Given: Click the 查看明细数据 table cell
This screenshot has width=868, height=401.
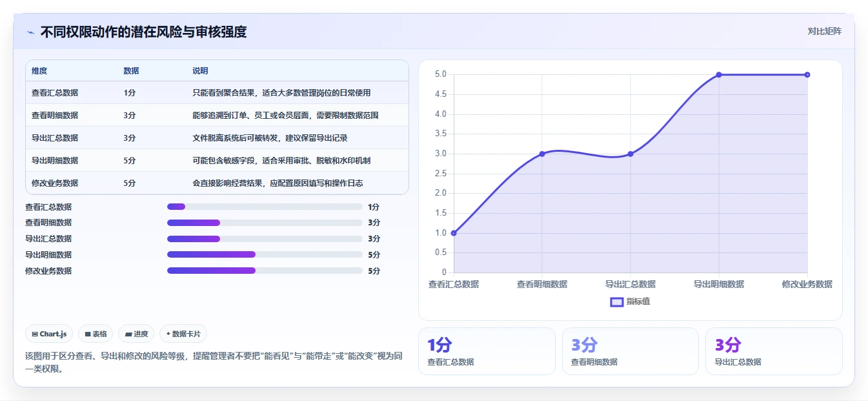Looking at the screenshot, I should (x=55, y=115).
